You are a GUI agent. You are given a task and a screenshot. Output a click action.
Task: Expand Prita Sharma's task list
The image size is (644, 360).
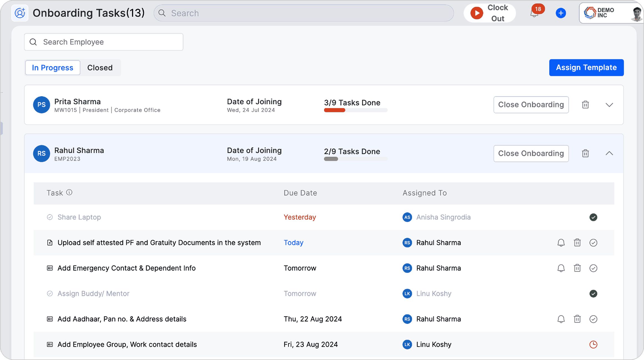click(609, 105)
